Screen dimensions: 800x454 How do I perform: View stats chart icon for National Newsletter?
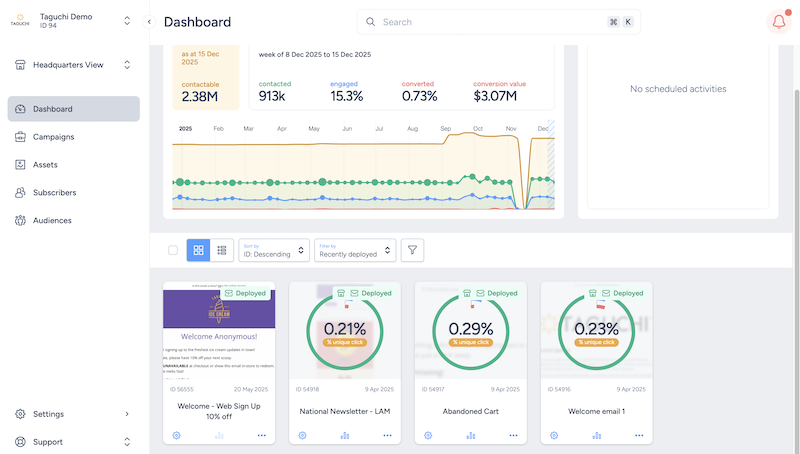345,435
